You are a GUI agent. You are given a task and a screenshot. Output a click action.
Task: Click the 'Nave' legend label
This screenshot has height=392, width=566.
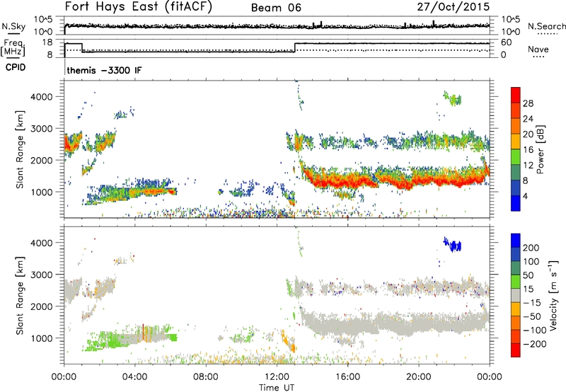click(x=538, y=49)
